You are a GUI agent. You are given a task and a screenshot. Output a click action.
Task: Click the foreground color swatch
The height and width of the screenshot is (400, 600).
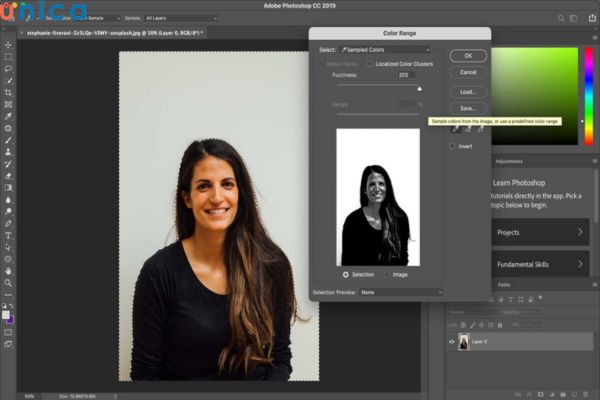click(5, 315)
